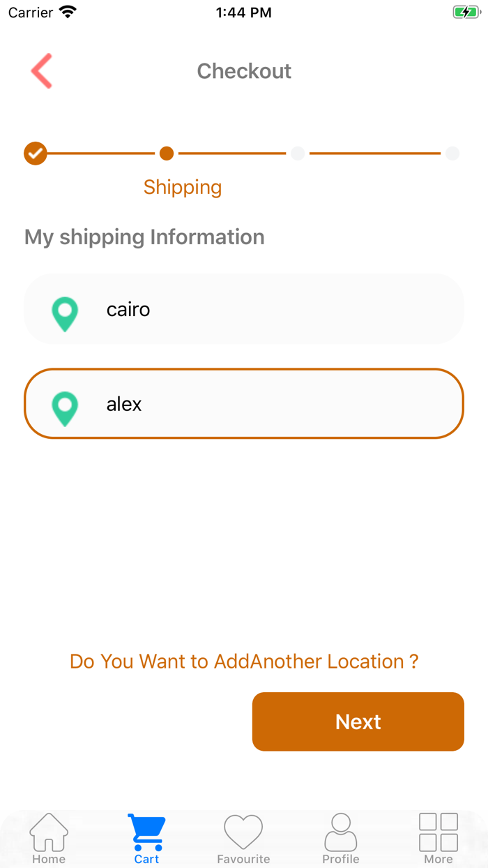Switch to the Profile tab
The image size is (488, 868).
tap(341, 839)
